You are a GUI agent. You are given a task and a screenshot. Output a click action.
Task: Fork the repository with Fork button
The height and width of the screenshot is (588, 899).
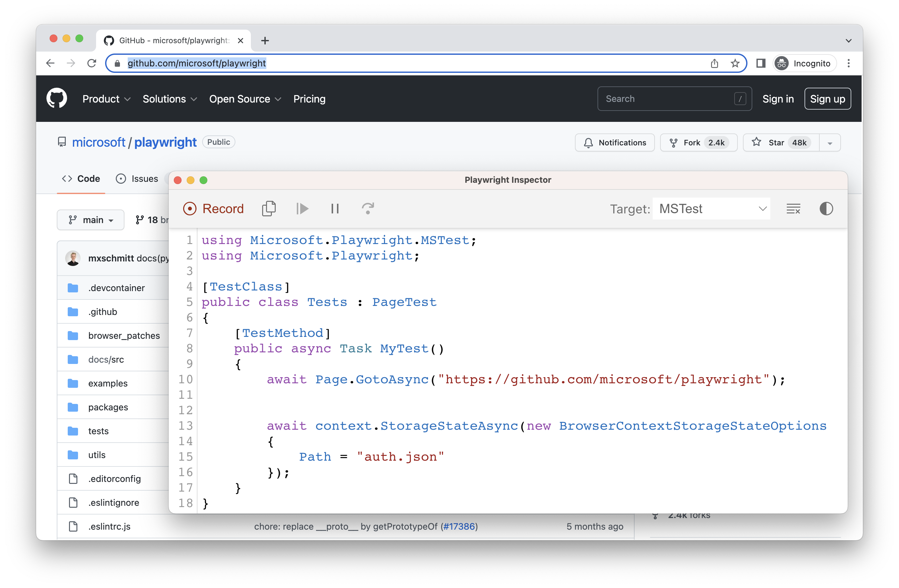point(698,143)
